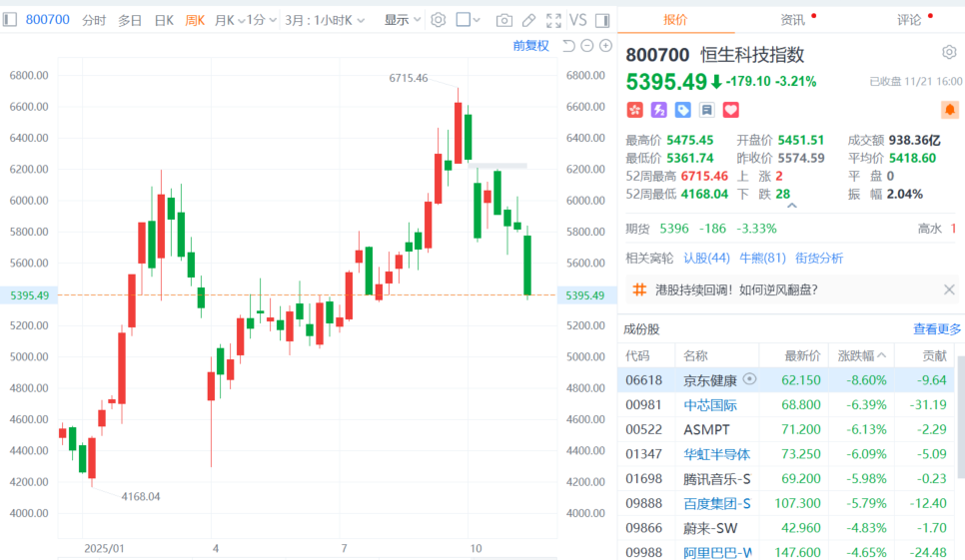Open the 评论 tab

pos(909,20)
